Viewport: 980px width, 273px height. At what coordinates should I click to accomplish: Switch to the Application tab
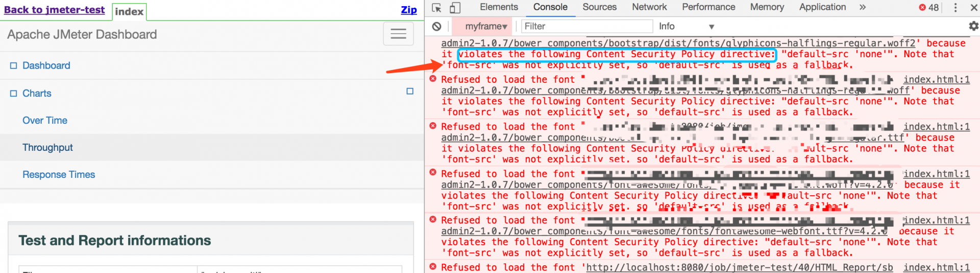(822, 7)
